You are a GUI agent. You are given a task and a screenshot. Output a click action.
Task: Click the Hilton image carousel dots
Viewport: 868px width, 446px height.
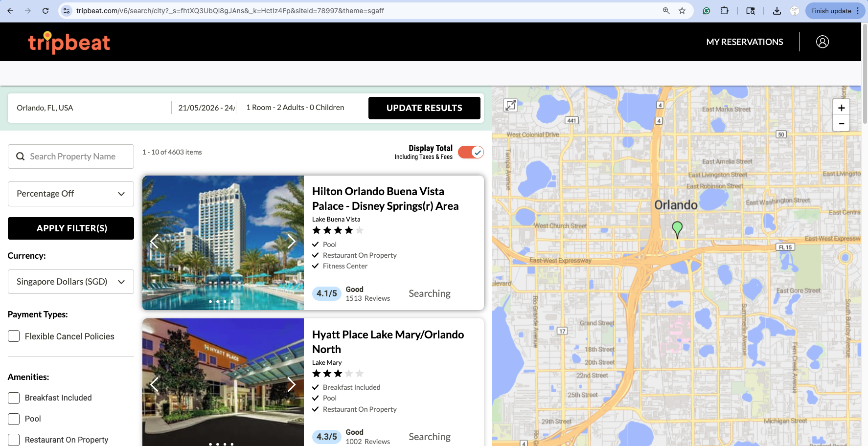(221, 301)
